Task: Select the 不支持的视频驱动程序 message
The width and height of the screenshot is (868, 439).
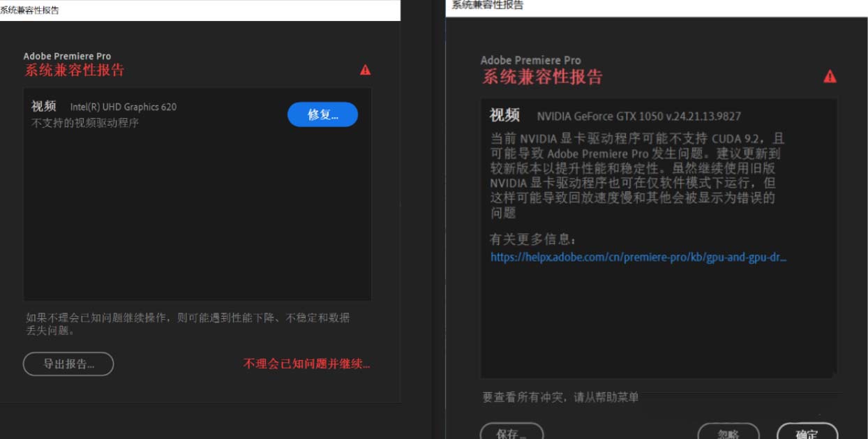Action: (x=85, y=123)
